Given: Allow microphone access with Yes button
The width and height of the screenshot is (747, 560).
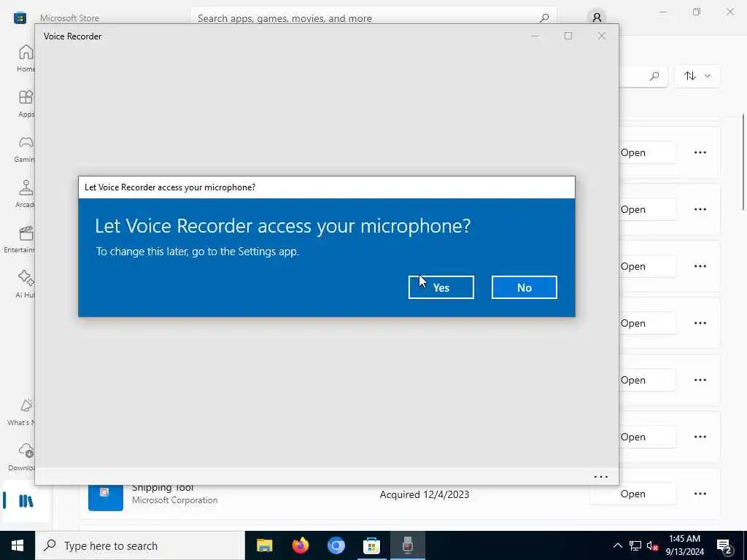Looking at the screenshot, I should [441, 287].
